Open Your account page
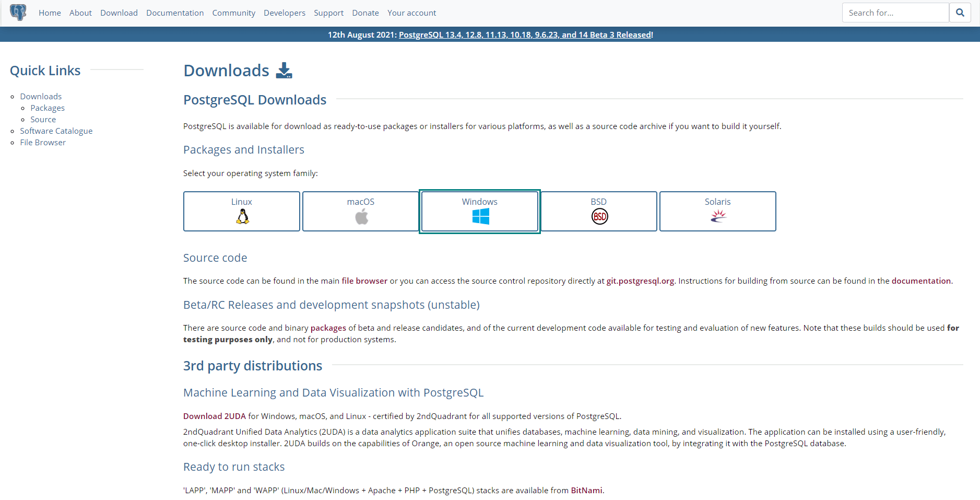Image resolution: width=980 pixels, height=500 pixels. point(411,13)
